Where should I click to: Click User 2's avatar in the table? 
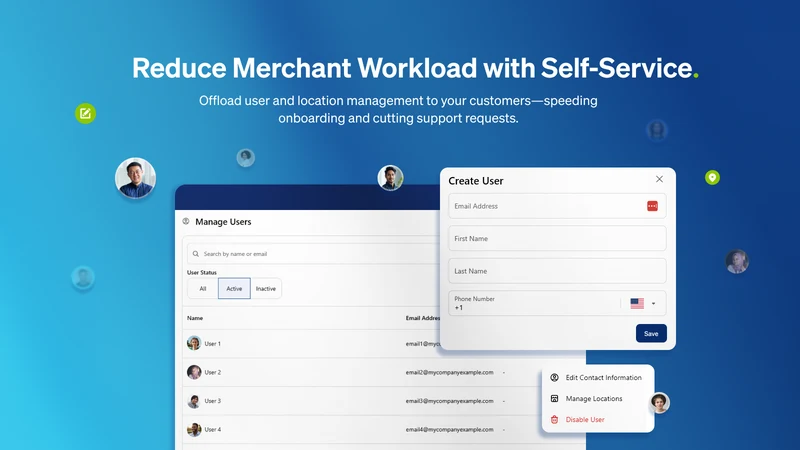click(194, 372)
